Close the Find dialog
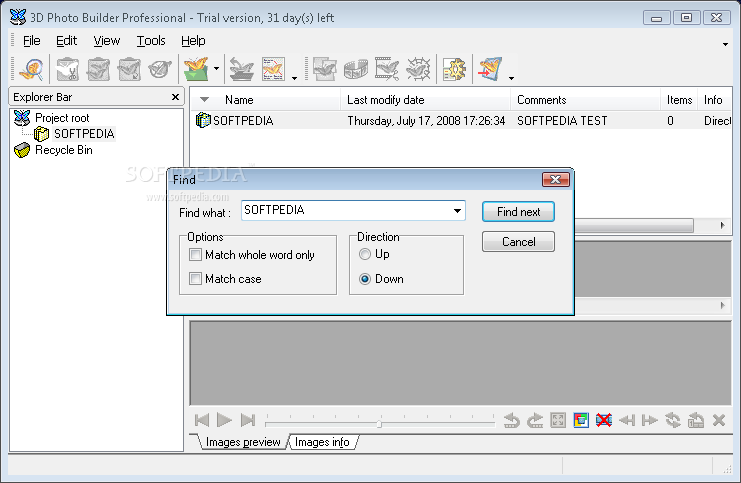Image resolution: width=741 pixels, height=483 pixels. point(556,180)
